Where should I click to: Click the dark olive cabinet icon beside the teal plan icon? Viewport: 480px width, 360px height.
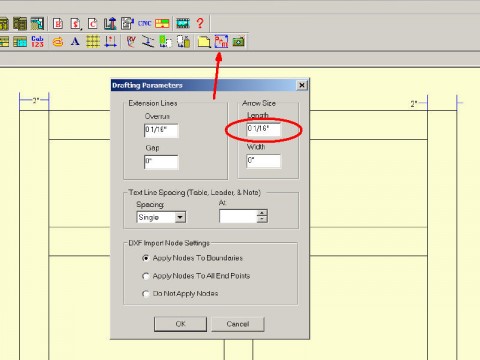(x=20, y=23)
